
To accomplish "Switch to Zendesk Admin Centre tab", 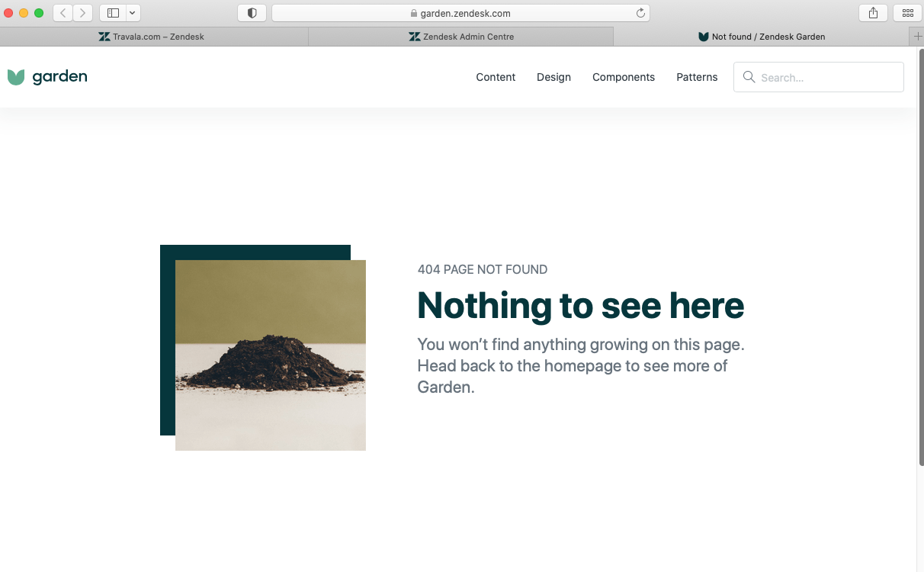I will (461, 37).
